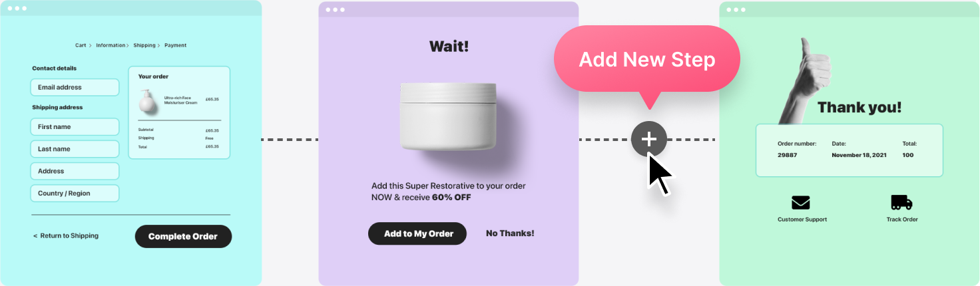Click the Customer Support envelope icon
Viewport: 980px width, 286px height.
point(801,202)
